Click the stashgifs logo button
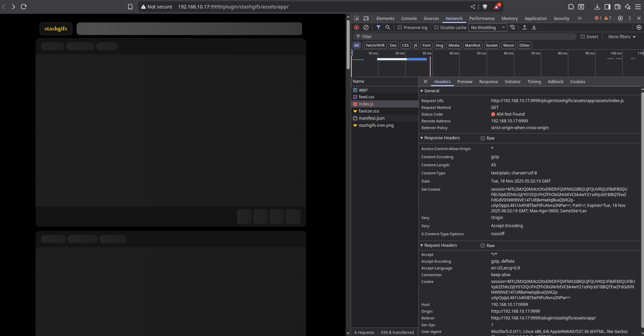Screen dimensions: 644x336 (x=56, y=29)
